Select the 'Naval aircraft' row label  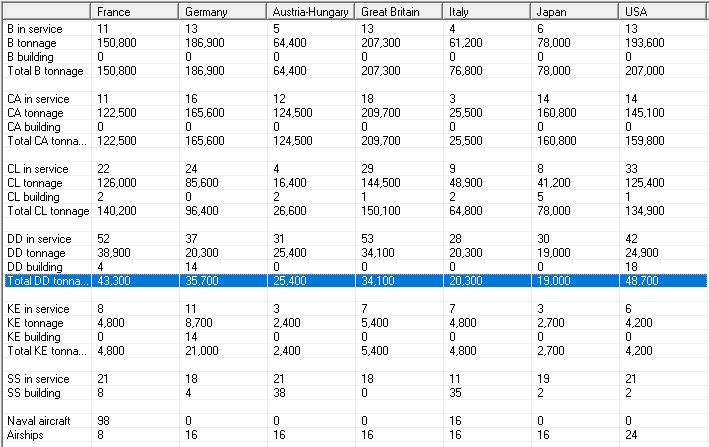point(39,421)
